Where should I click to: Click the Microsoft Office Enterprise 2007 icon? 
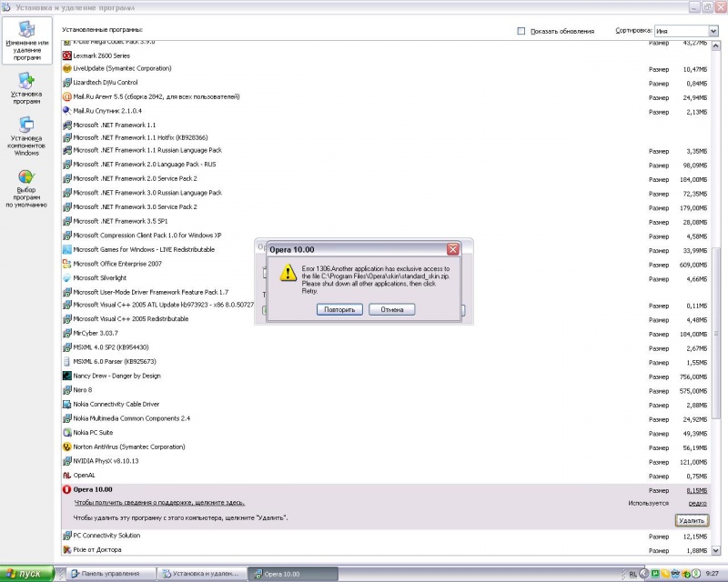(x=67, y=264)
